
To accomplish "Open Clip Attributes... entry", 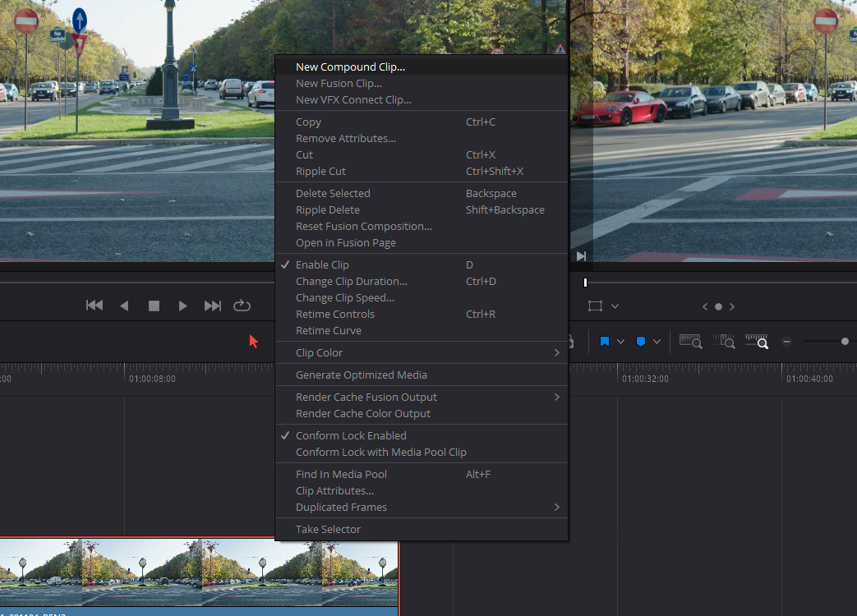I will tap(422, 491).
